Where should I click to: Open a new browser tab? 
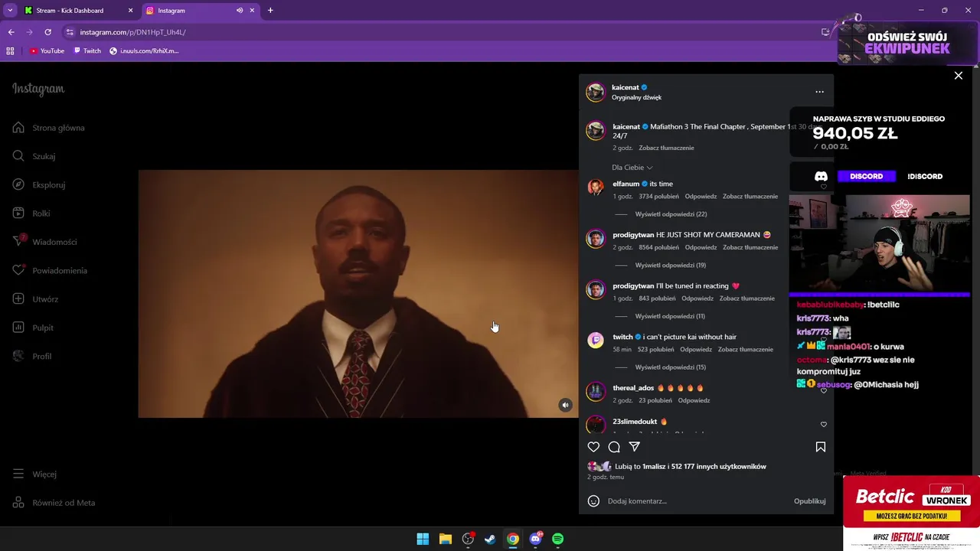[x=270, y=10]
